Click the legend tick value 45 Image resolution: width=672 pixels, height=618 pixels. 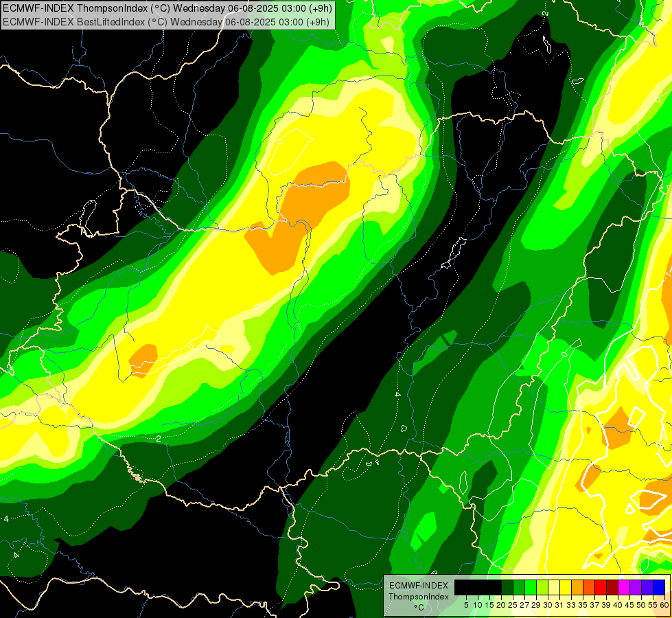click(630, 605)
